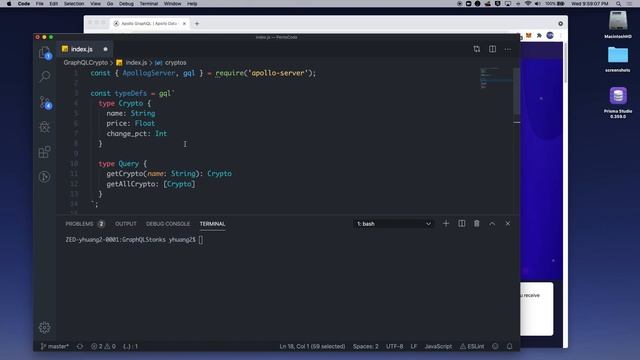Open the MetaMask fox extension in browser
The image size is (640, 360).
(529, 36)
